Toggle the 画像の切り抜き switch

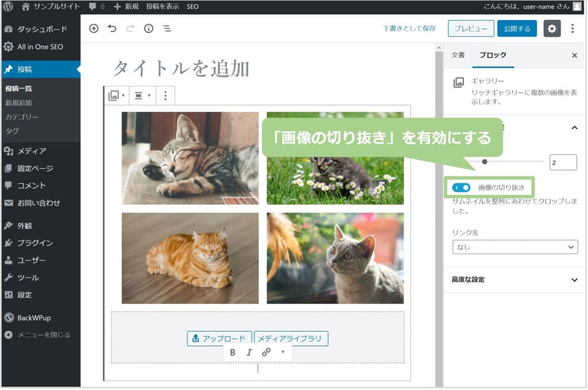click(461, 187)
